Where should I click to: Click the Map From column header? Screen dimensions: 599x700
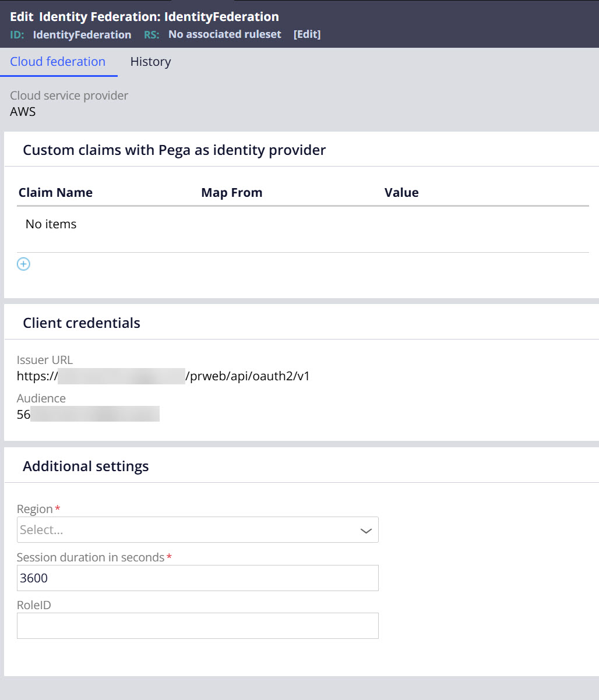[x=231, y=193]
